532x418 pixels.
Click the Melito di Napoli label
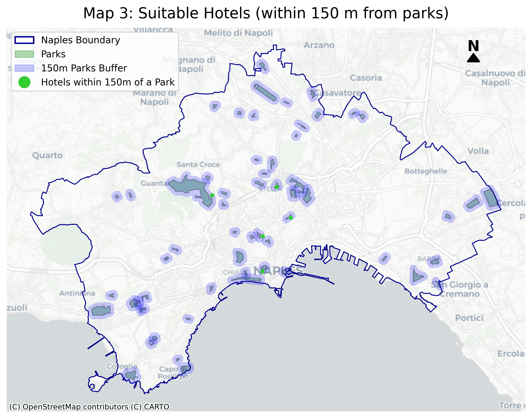point(238,33)
